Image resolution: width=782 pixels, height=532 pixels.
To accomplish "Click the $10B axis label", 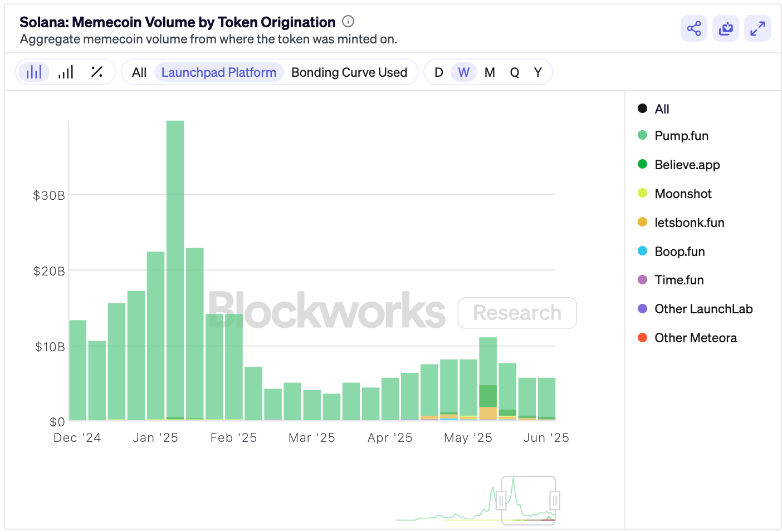I will pos(50,347).
